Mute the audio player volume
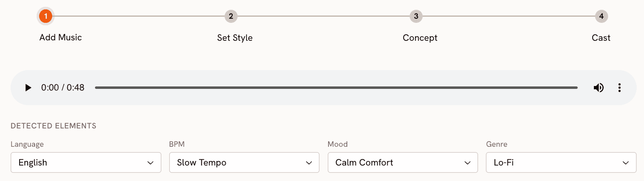This screenshot has height=181, width=644. (x=598, y=88)
